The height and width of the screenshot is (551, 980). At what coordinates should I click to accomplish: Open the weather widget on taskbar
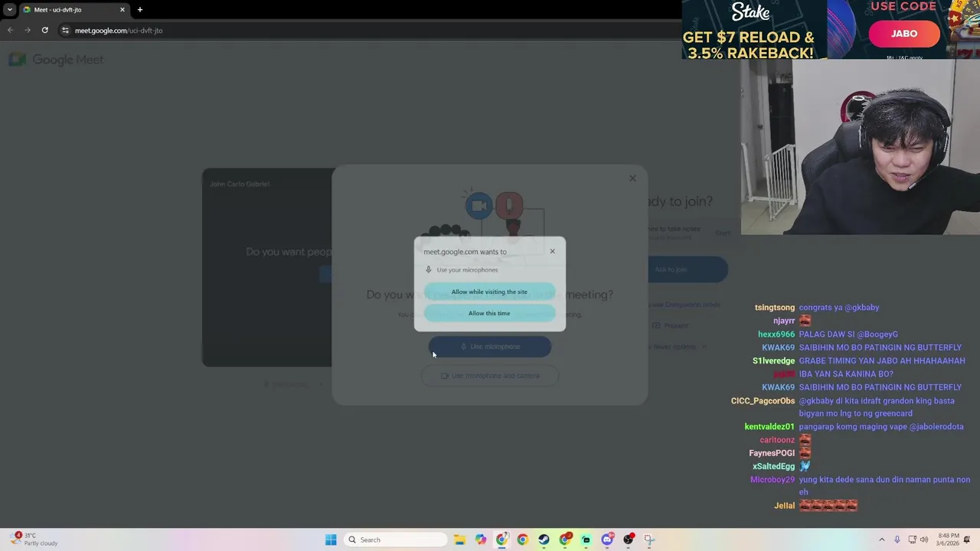pyautogui.click(x=34, y=540)
